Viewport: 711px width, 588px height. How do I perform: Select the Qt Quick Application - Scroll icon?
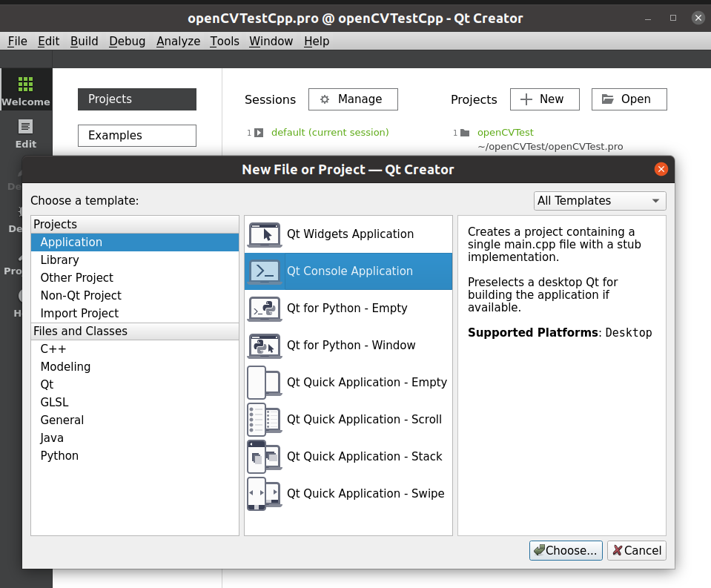265,420
